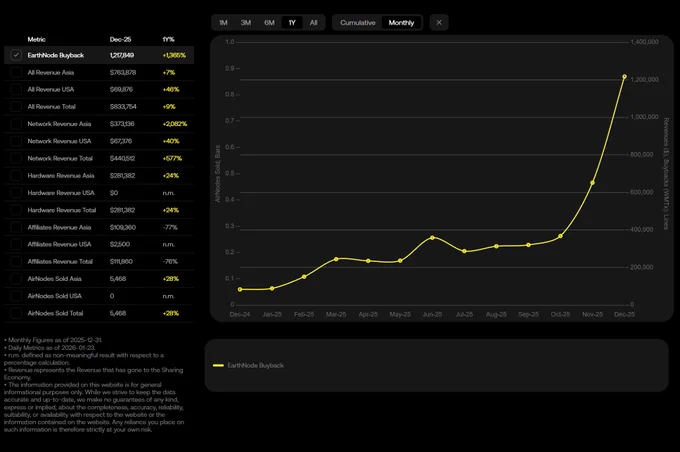Click the Dec-24 first data point
680x452 pixels.
coord(240,289)
